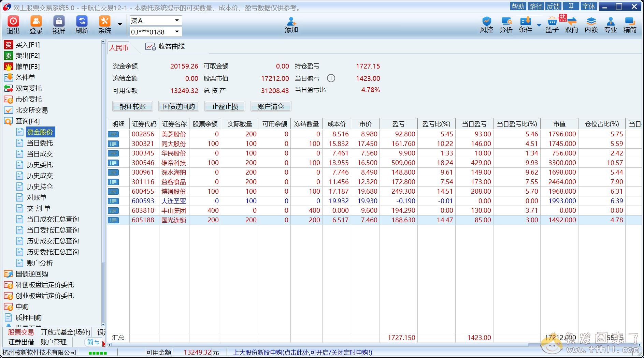Switch to 开放式基金(场外) tab

point(66,332)
